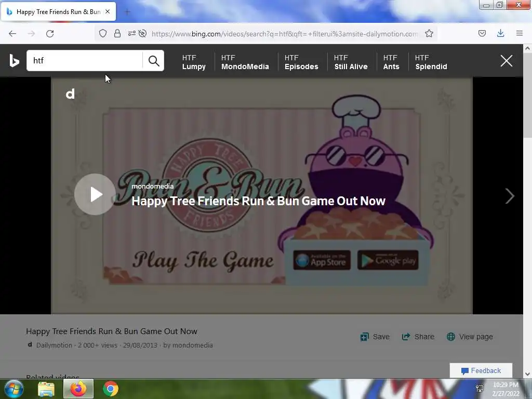Close the video overlay with the X
The width and height of the screenshot is (532, 399).
click(506, 61)
